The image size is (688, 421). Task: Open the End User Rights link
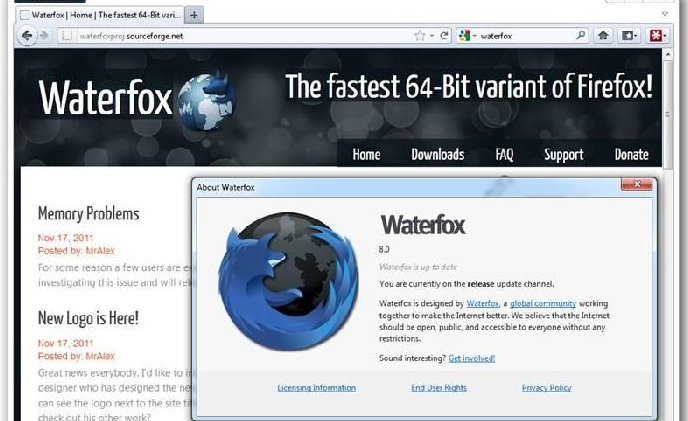(x=439, y=388)
